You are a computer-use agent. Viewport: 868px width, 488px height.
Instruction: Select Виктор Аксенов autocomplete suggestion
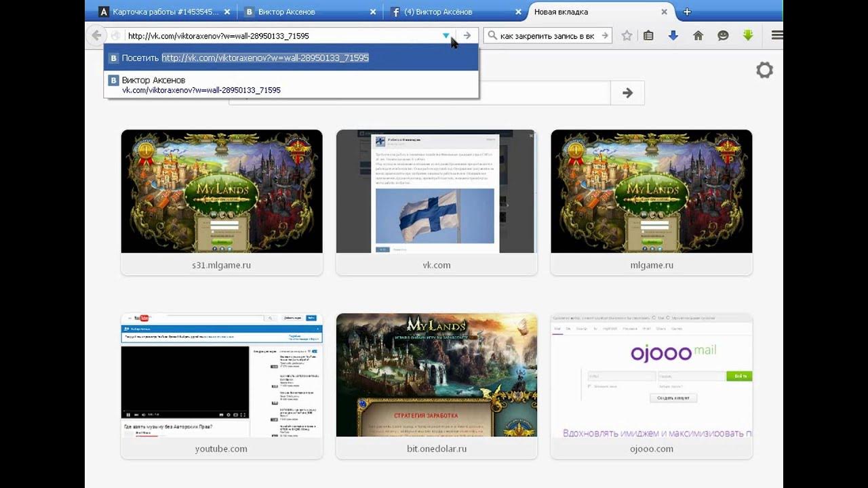tap(291, 85)
